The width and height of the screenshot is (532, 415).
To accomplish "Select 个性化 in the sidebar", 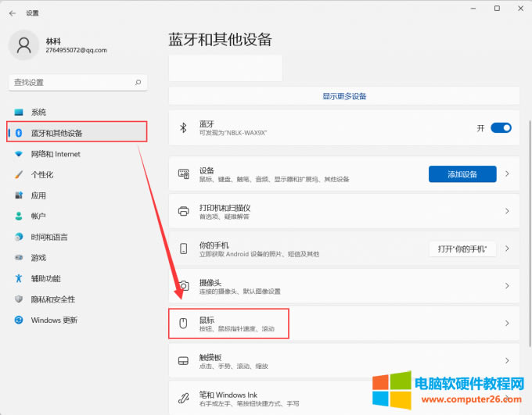I will point(42,175).
